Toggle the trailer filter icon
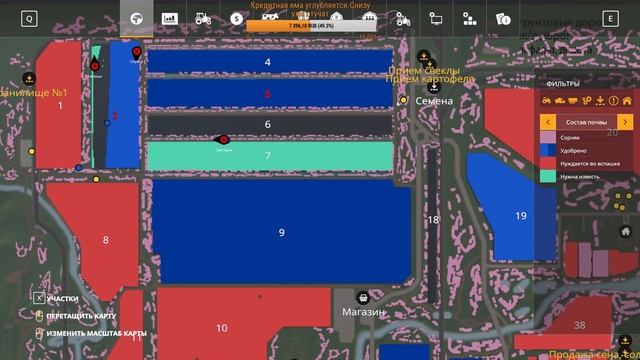This screenshot has width=640, height=360. (573, 100)
